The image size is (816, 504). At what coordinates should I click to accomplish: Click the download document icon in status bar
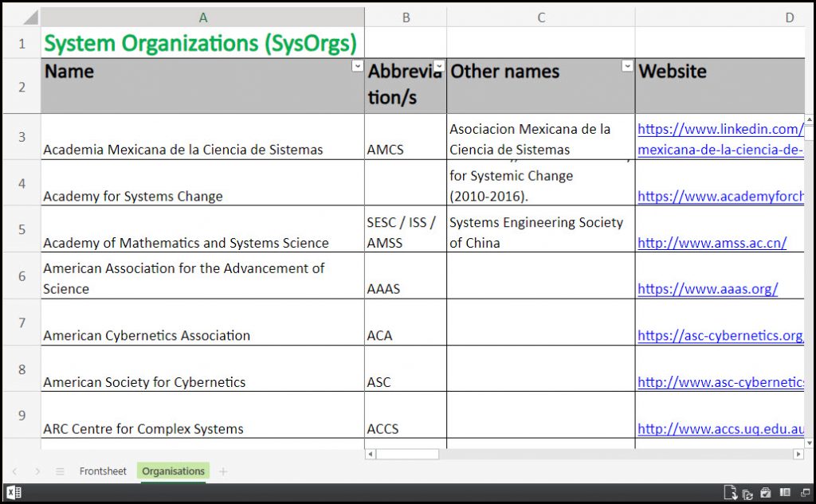coord(729,493)
